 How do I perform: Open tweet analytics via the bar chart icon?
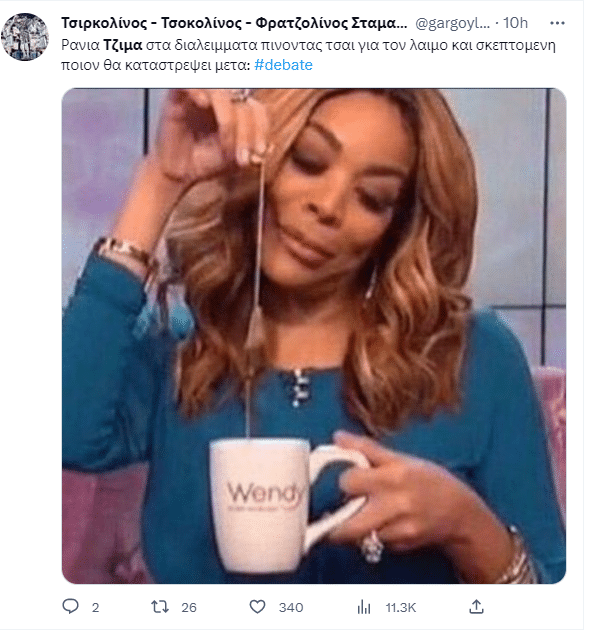coord(364,607)
